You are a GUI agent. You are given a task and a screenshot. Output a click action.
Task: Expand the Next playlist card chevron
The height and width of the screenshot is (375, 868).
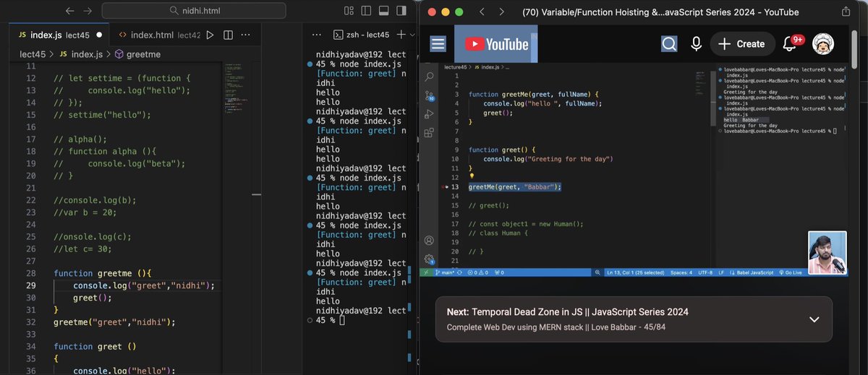coord(814,319)
